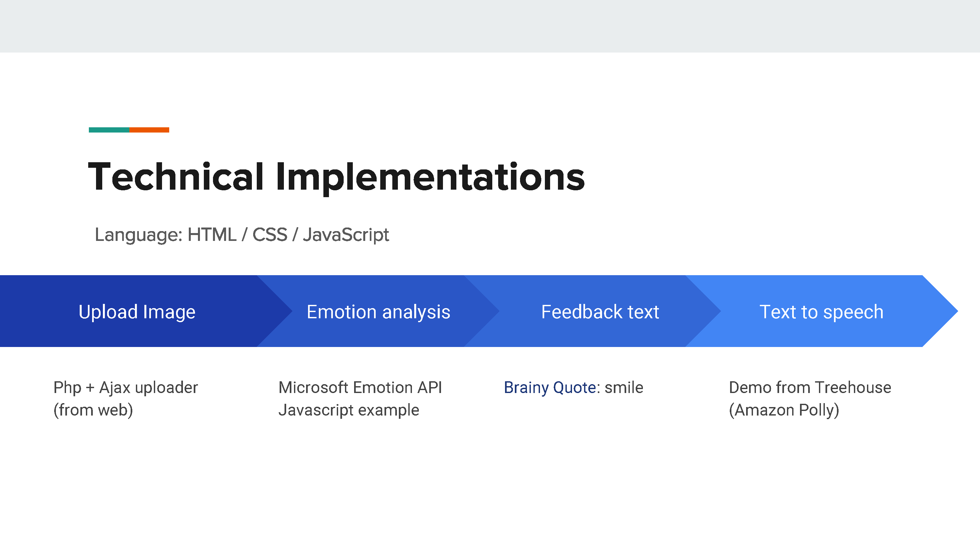The height and width of the screenshot is (551, 980).
Task: Pick the teal segment of accent bar
Action: click(x=109, y=130)
